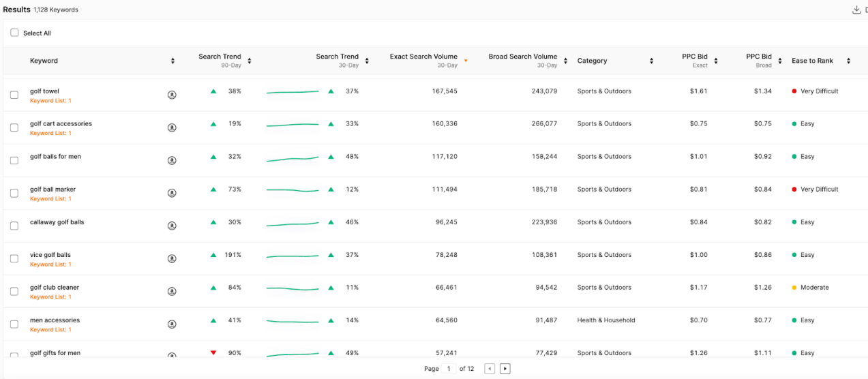
Task: Click yellow Moderate dot for golf club cleaner
Action: (794, 288)
